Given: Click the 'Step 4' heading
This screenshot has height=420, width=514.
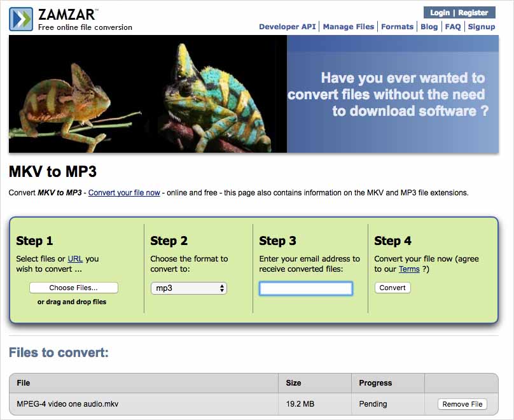Looking at the screenshot, I should pos(392,241).
